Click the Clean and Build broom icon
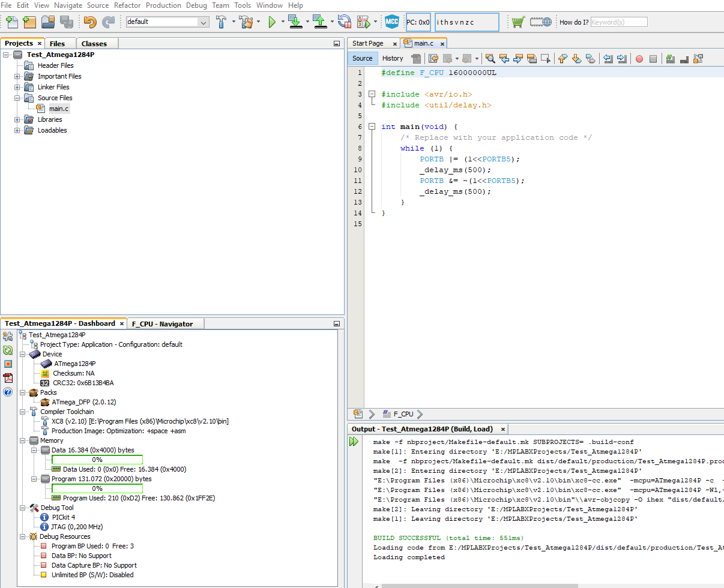The width and height of the screenshot is (724, 588). [246, 22]
